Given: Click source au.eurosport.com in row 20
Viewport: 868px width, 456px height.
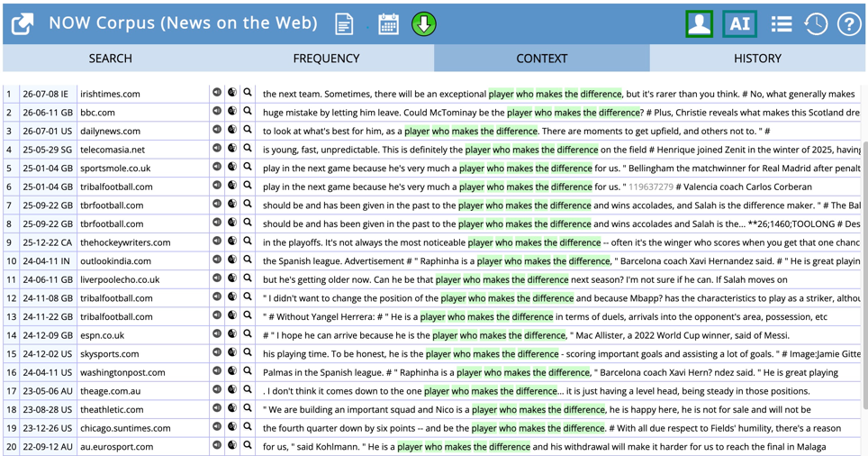Looking at the screenshot, I should click(116, 447).
